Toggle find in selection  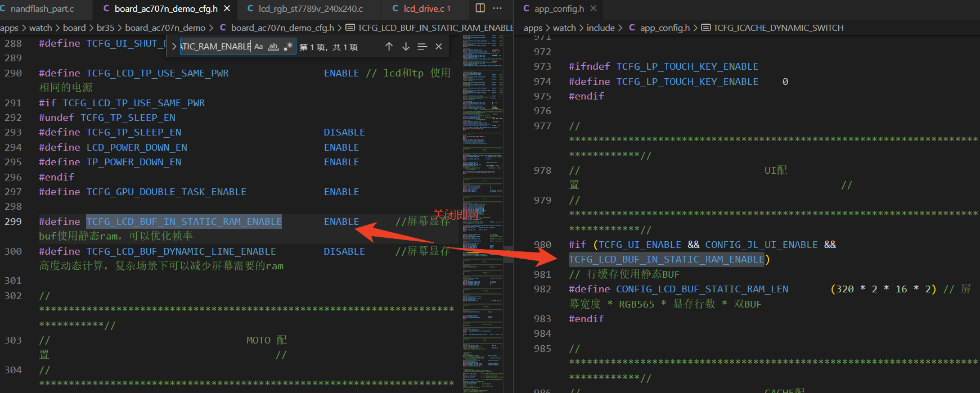422,47
